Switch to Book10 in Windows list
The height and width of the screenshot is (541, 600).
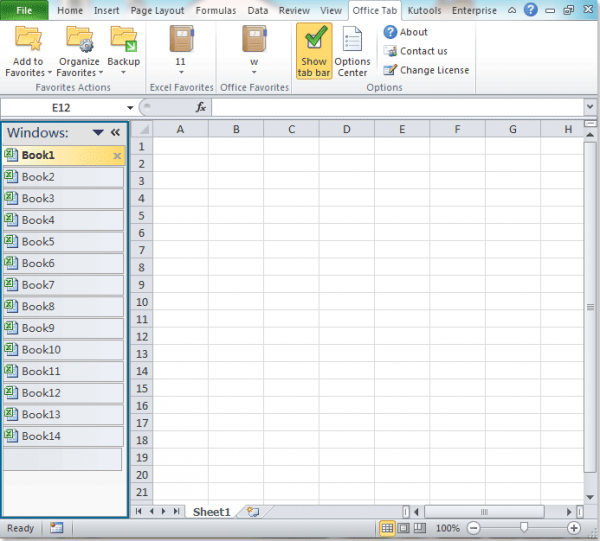[64, 349]
